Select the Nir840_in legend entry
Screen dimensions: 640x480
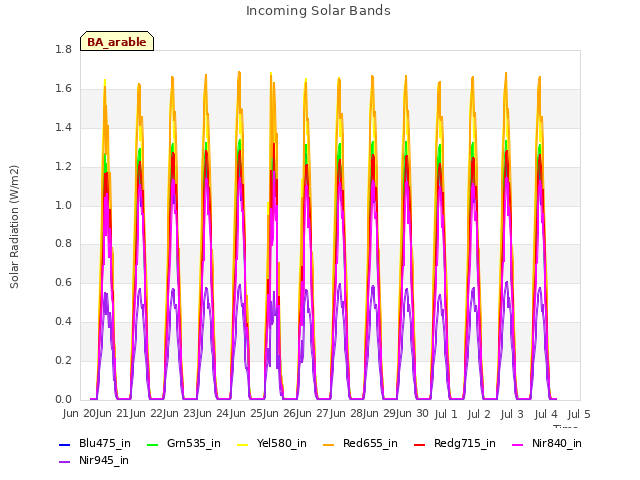coord(547,443)
